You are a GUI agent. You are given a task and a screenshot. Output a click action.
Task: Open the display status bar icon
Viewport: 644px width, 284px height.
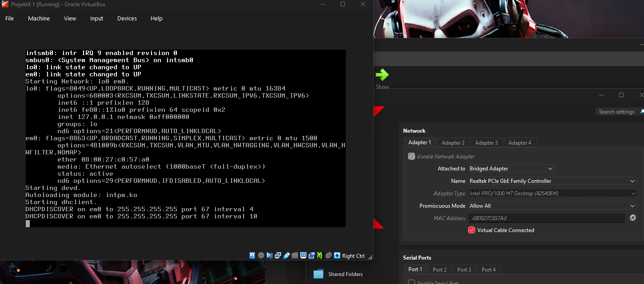pos(303,255)
